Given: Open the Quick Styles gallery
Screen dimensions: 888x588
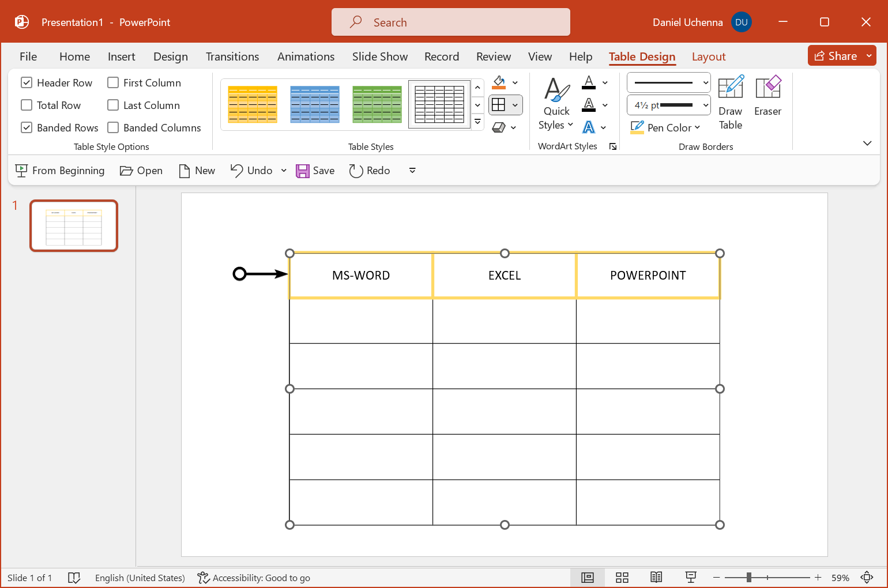Looking at the screenshot, I should tap(555, 103).
